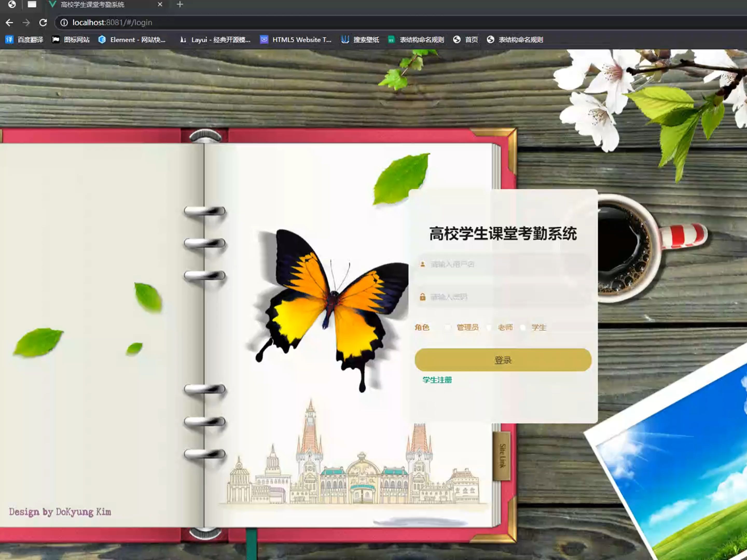Click the 百度翻译 bookmark favicon
The width and height of the screenshot is (747, 560).
pos(9,40)
